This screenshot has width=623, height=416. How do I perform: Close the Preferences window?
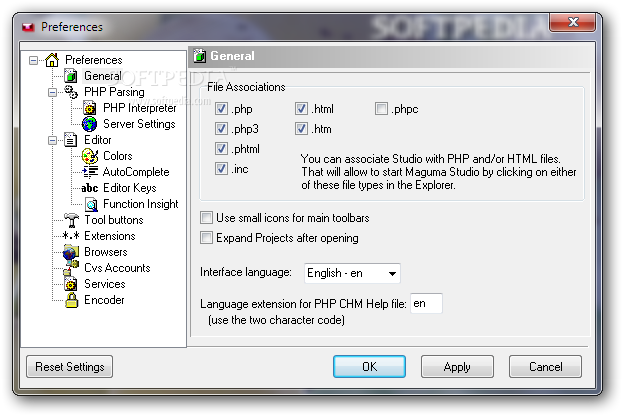pyautogui.click(x=573, y=22)
